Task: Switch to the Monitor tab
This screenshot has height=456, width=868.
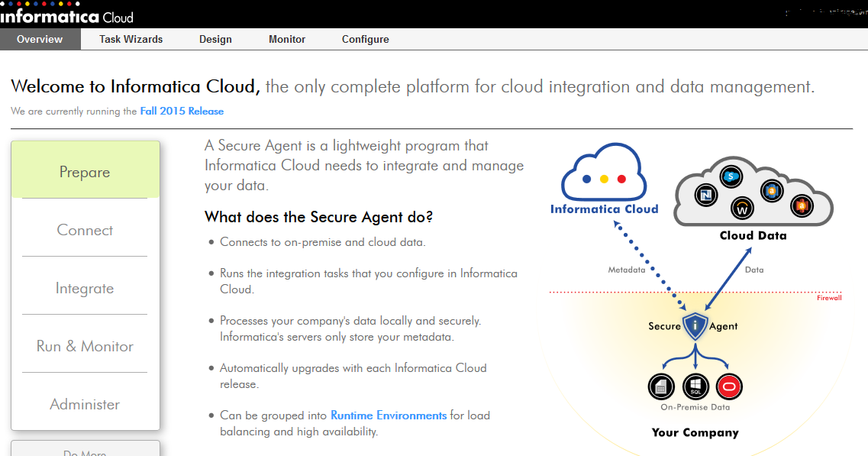Action: (286, 39)
